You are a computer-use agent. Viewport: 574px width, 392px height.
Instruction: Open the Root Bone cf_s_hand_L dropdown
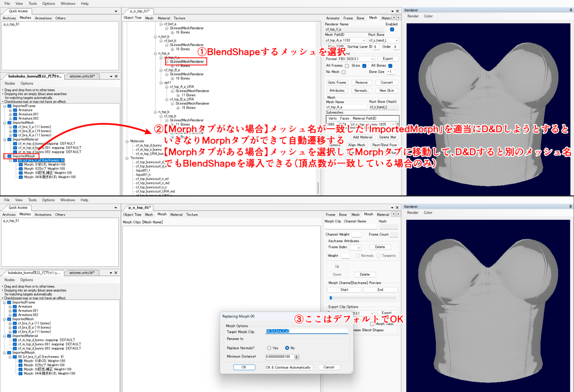tap(383, 40)
